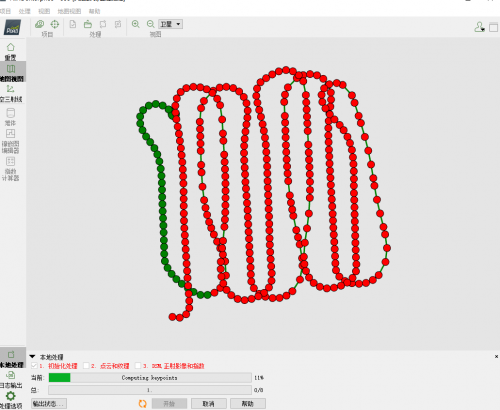Screen dimensions: 500x410
Task: Click the reoptimize toolbar icon
Action: tap(103, 24)
